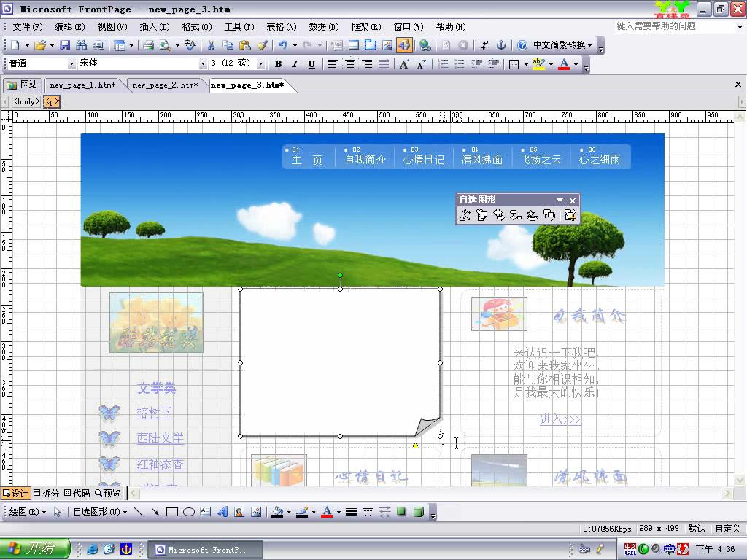Click the Insert Table icon
This screenshot has height=560, width=747.
pyautogui.click(x=354, y=45)
